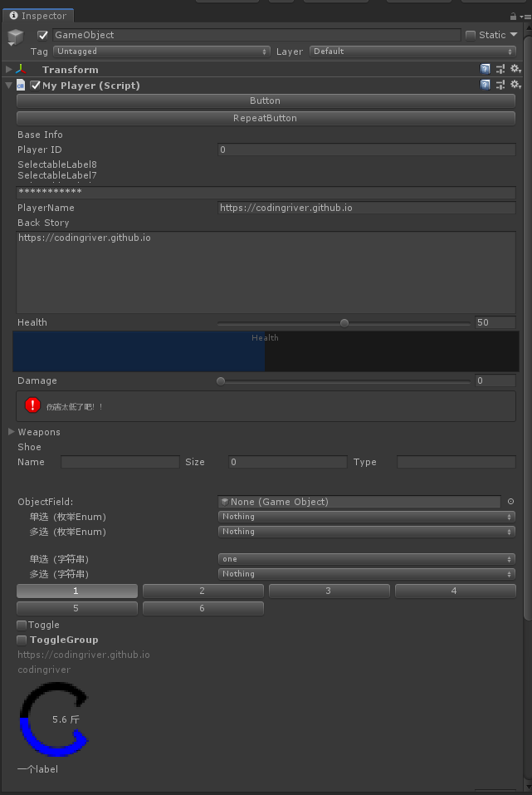Open presets icon for Transform component
Screen dimensions: 532x795
pyautogui.click(x=500, y=69)
